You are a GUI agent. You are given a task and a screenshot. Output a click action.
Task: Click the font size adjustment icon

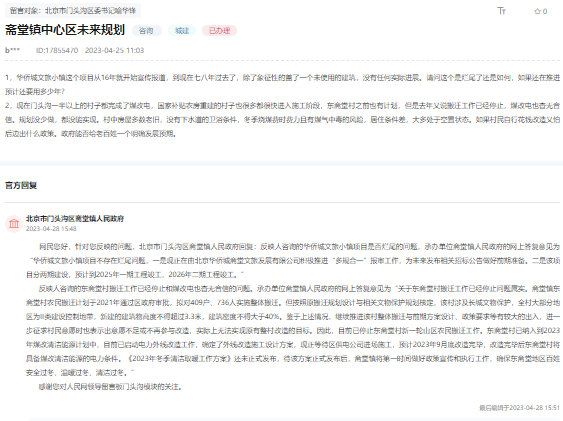pos(501,11)
